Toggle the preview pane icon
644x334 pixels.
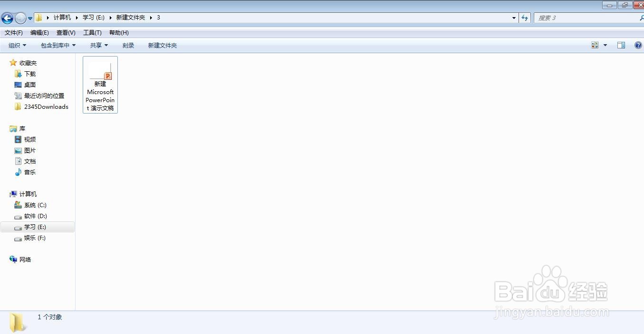click(x=621, y=45)
